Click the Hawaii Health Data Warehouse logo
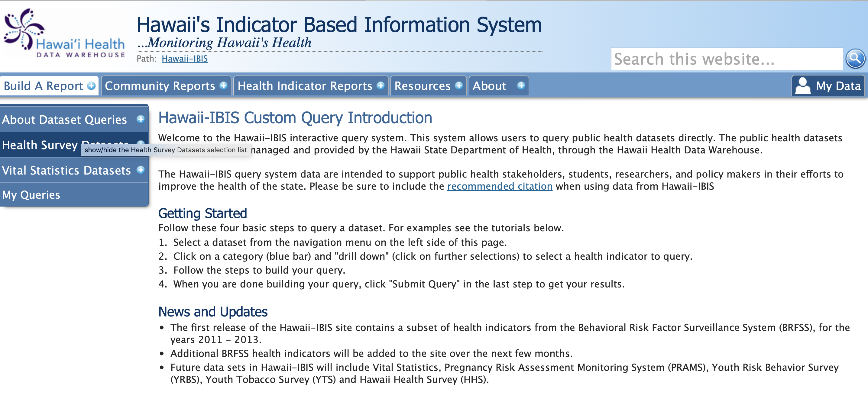Screen dimensions: 868x398 tap(64, 33)
